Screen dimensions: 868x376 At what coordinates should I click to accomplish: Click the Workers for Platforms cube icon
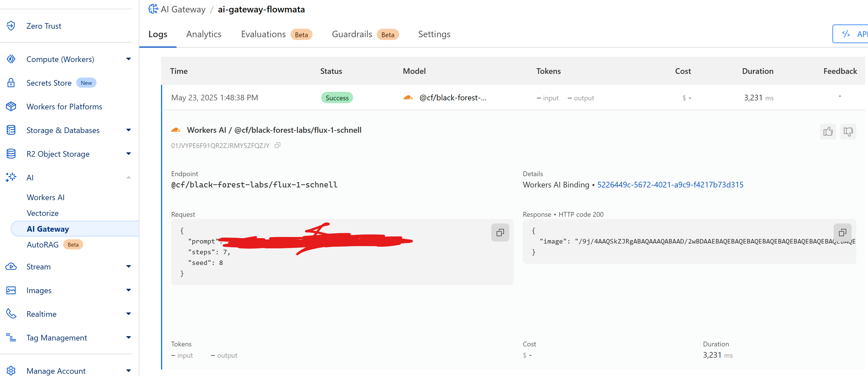pyautogui.click(x=11, y=107)
